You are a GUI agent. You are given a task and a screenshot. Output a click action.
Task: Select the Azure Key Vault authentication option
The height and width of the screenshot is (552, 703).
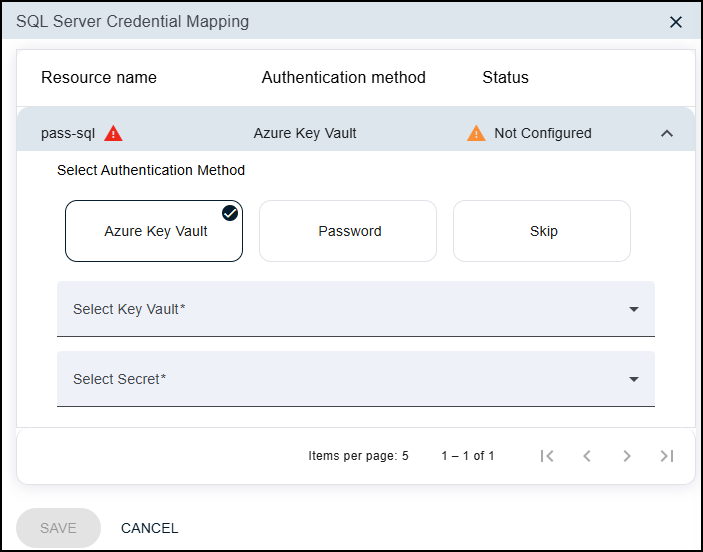(154, 231)
